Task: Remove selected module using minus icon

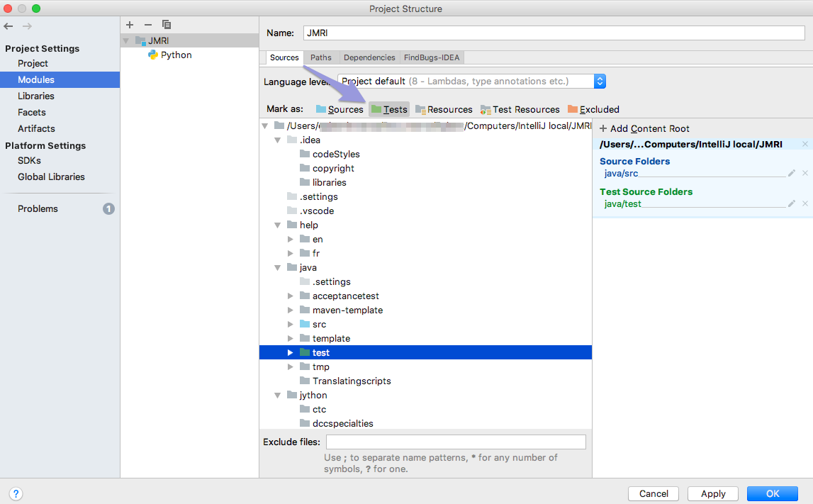Action: (147, 24)
